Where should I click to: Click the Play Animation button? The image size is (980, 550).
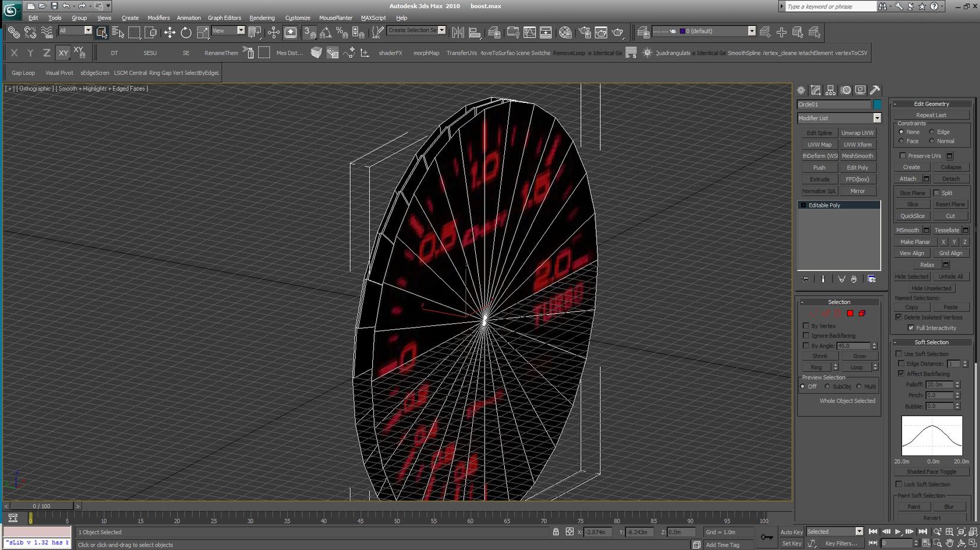[x=898, y=532]
